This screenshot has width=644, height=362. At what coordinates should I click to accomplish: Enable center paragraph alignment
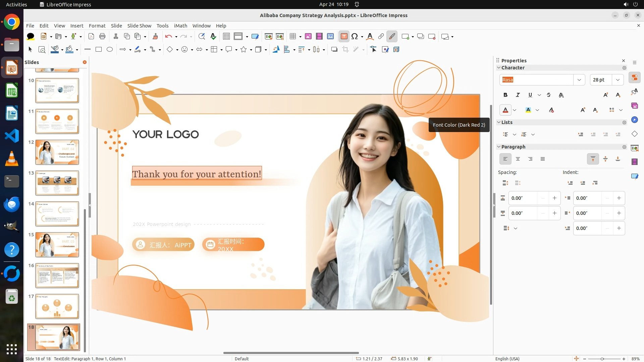[x=518, y=159]
